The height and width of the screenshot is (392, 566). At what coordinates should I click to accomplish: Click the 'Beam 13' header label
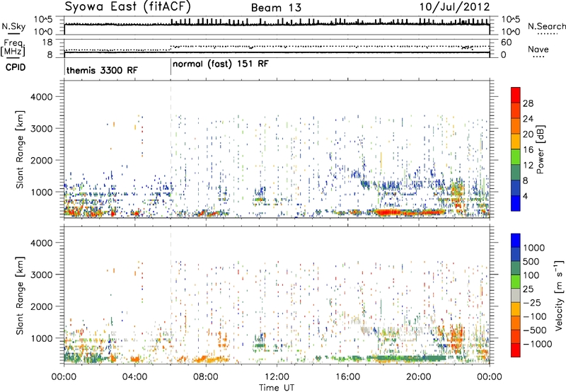[276, 8]
